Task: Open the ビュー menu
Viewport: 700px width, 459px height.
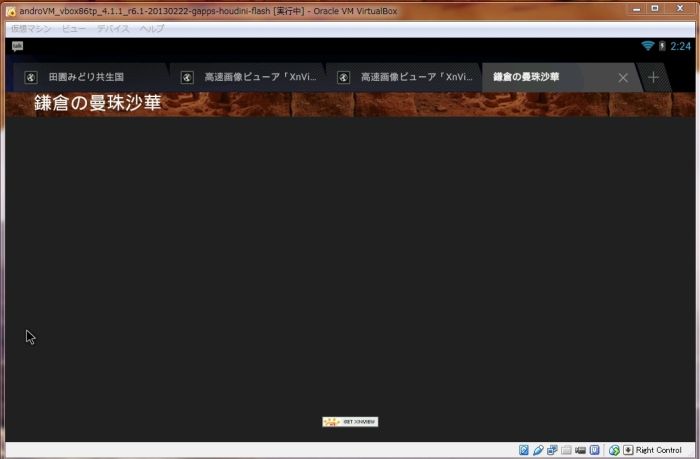Action: [74, 29]
